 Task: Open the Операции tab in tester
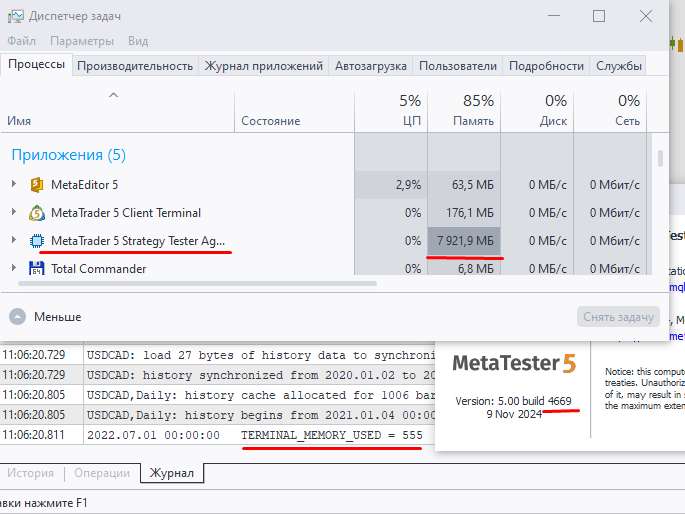pyautogui.click(x=102, y=473)
